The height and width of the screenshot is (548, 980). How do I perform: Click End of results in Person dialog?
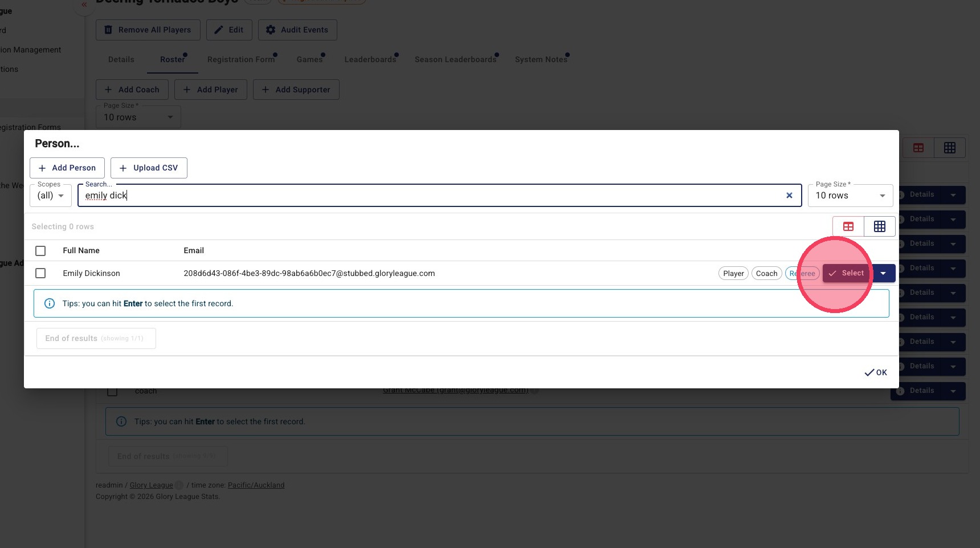pos(96,338)
